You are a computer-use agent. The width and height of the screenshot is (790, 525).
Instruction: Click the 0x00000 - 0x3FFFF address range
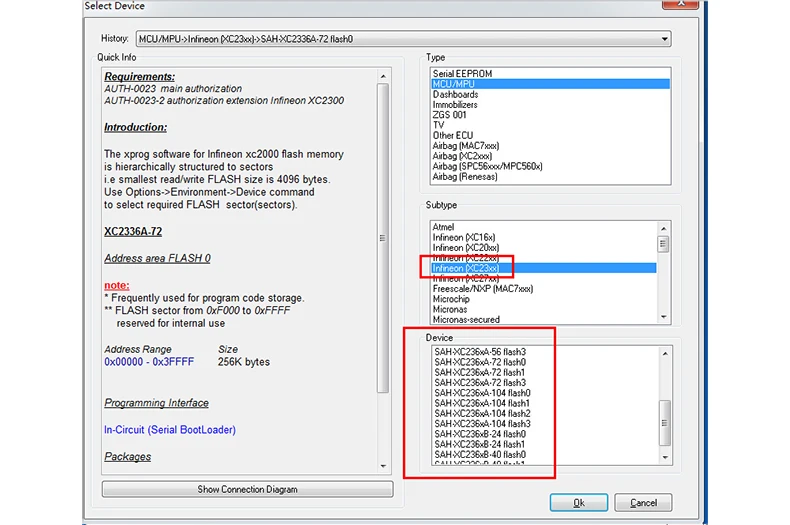pyautogui.click(x=149, y=362)
